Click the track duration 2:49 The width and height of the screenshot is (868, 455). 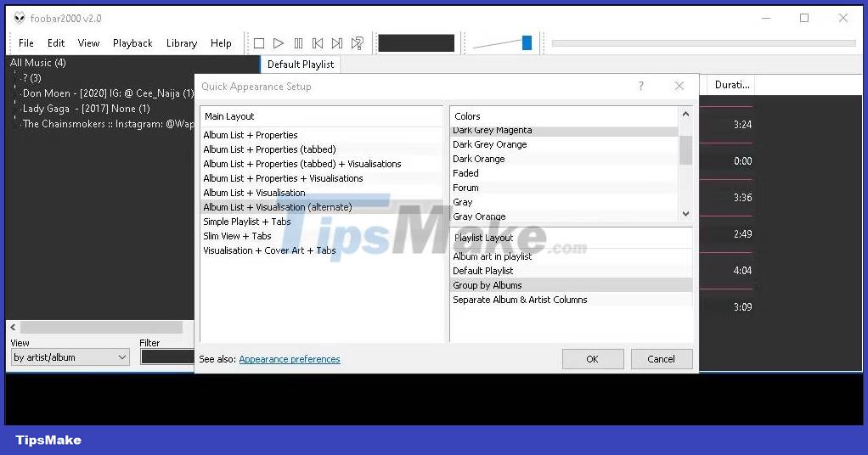click(x=742, y=234)
